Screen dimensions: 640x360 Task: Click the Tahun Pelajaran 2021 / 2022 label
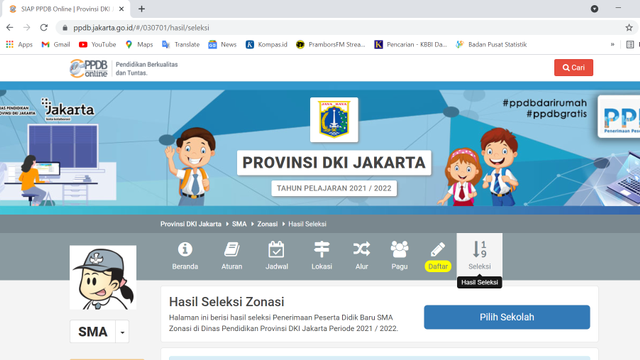[334, 188]
